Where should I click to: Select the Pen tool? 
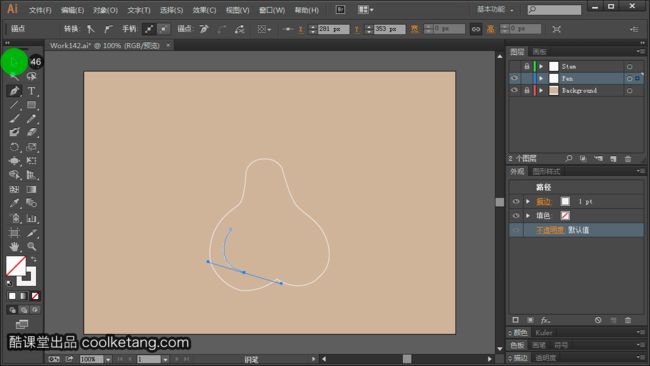(x=14, y=91)
